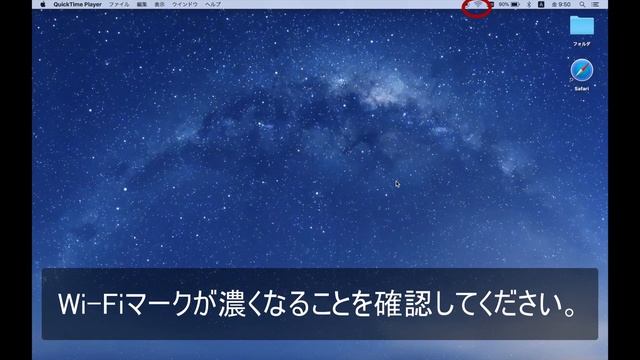The width and height of the screenshot is (640, 360).
Task: Open the ファイル menu
Action: click(x=119, y=4)
